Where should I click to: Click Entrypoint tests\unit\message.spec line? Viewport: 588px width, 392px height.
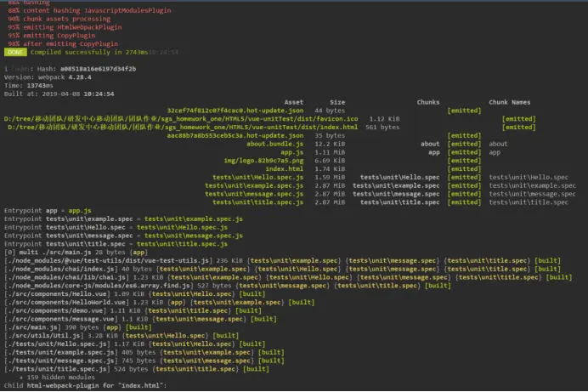coord(123,236)
